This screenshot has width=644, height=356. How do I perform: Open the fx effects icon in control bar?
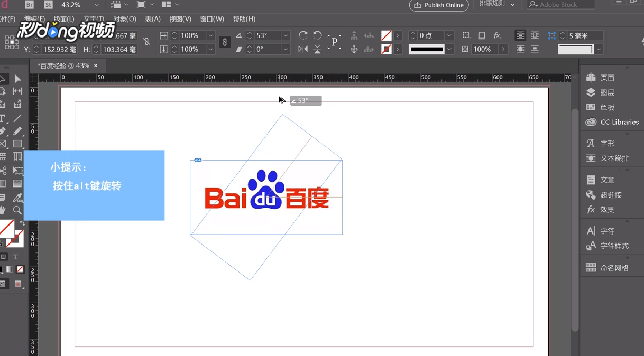[497, 35]
